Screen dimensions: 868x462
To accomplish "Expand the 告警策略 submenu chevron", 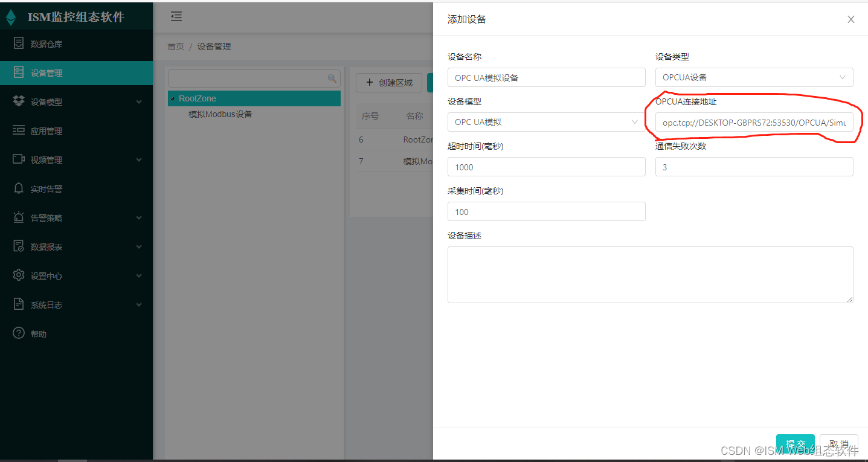I will coord(139,218).
